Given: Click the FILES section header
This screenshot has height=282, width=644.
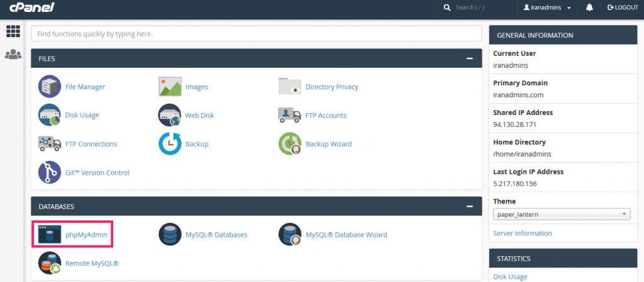Looking at the screenshot, I should click(257, 58).
